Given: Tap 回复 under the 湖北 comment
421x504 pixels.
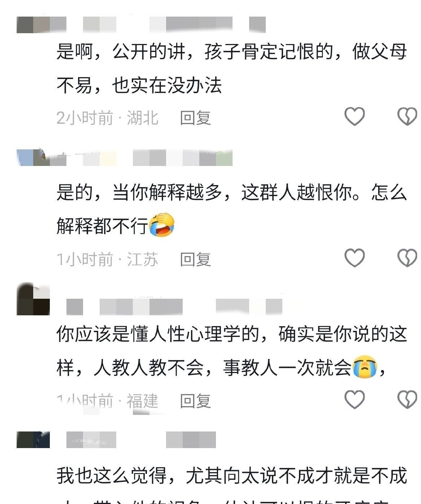Looking at the screenshot, I should (x=195, y=118).
